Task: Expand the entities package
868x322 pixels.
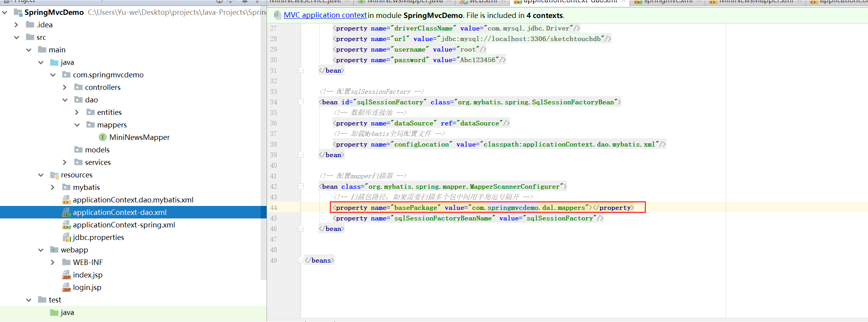Action: (x=77, y=112)
